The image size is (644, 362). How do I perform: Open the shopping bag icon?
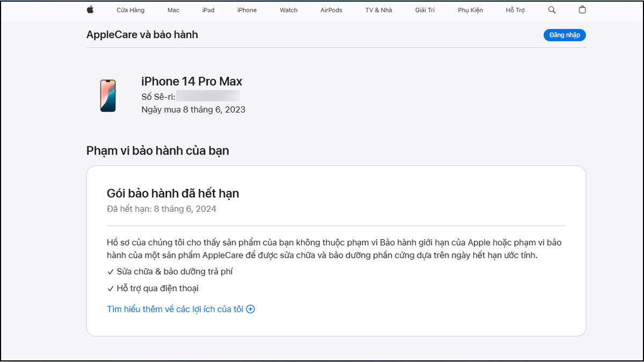[x=582, y=10]
